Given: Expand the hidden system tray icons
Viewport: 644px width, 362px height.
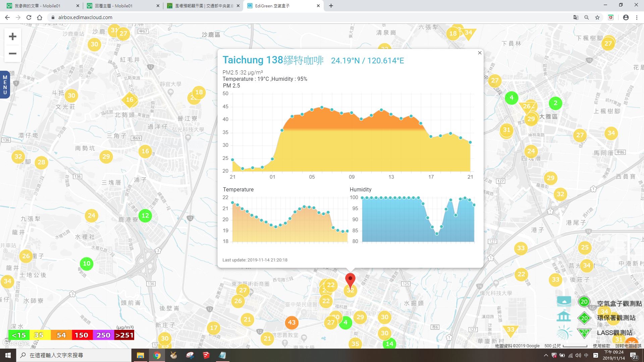Looking at the screenshot, I should tap(546, 355).
